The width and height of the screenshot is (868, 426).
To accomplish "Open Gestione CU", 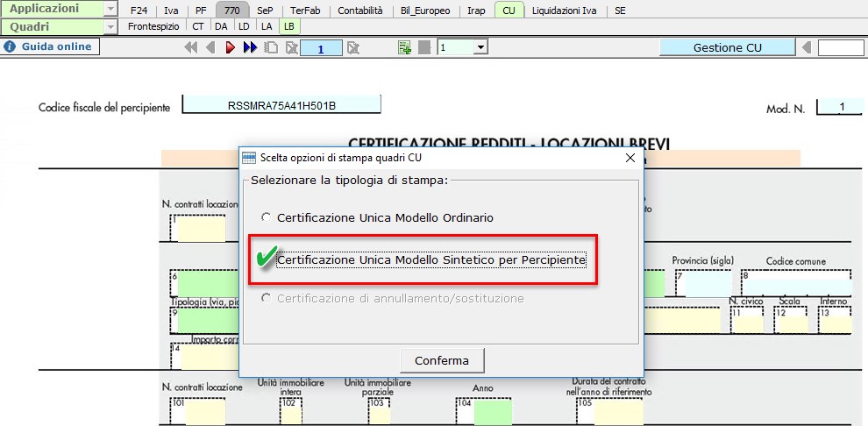I will click(727, 47).
